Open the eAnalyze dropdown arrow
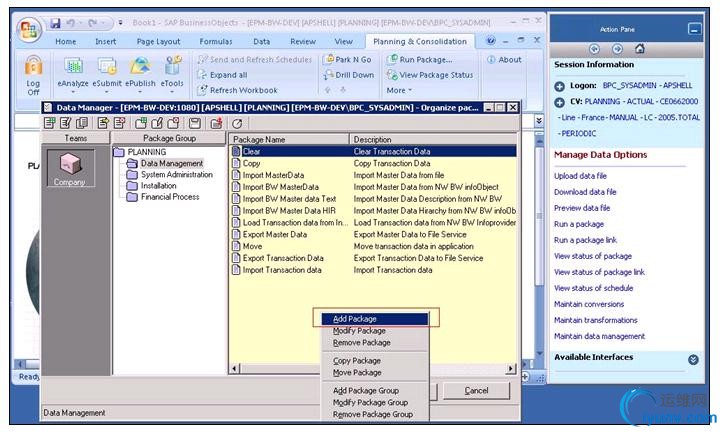Screen dimensions: 723x434 pos(73,91)
